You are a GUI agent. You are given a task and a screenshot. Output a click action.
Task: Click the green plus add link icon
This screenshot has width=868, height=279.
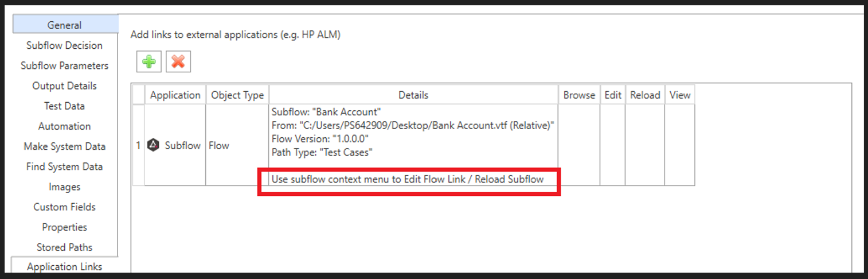click(x=149, y=61)
